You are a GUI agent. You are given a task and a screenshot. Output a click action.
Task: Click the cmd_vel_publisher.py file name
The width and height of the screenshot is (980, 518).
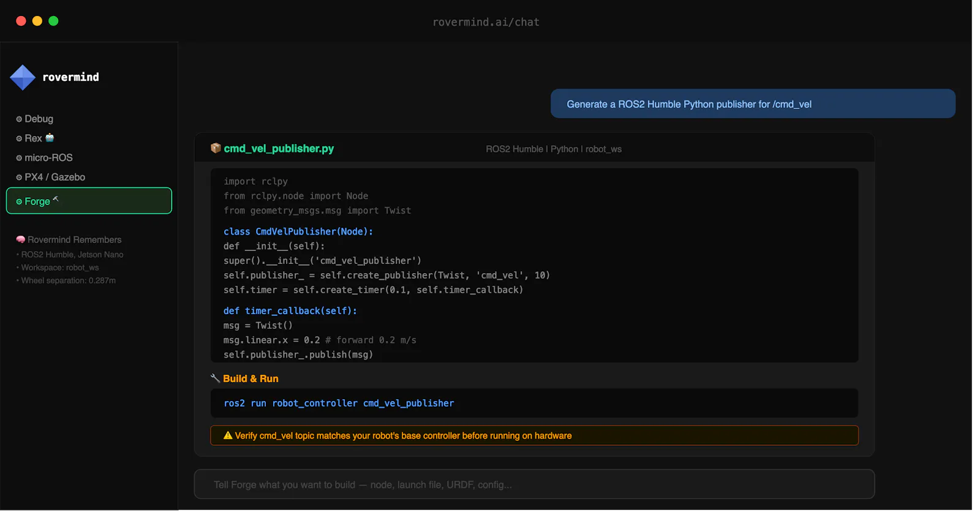(x=279, y=148)
